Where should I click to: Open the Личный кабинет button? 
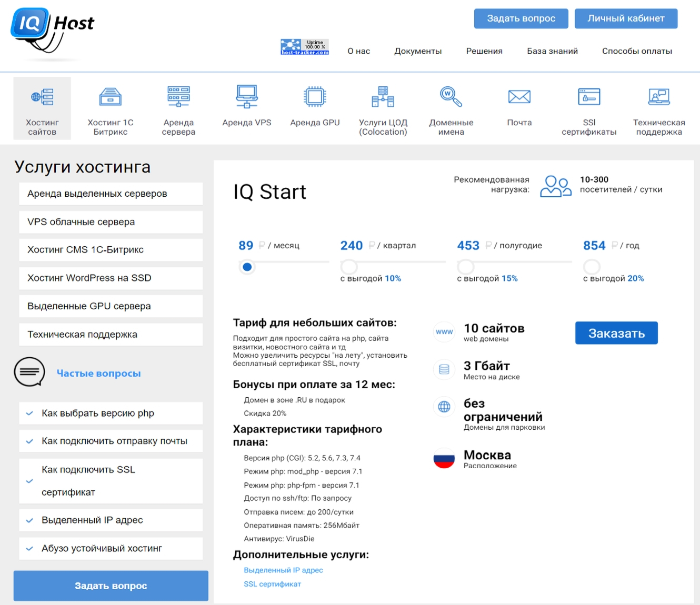(626, 18)
